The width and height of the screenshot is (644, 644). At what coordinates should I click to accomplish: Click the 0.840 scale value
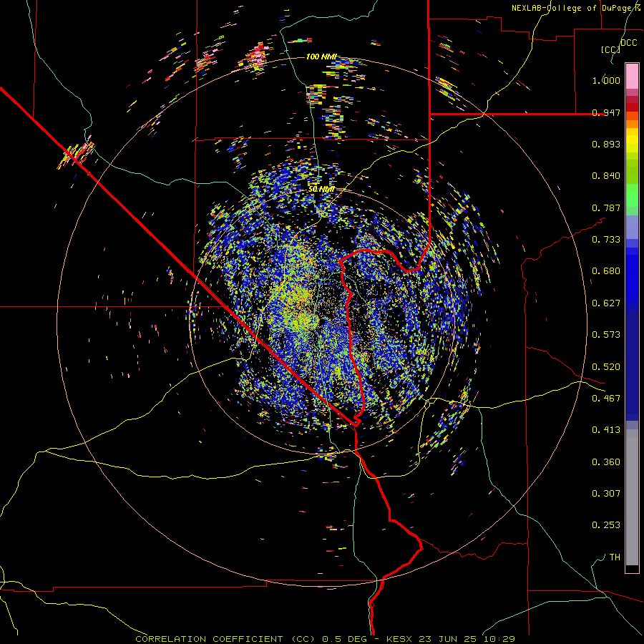point(606,176)
